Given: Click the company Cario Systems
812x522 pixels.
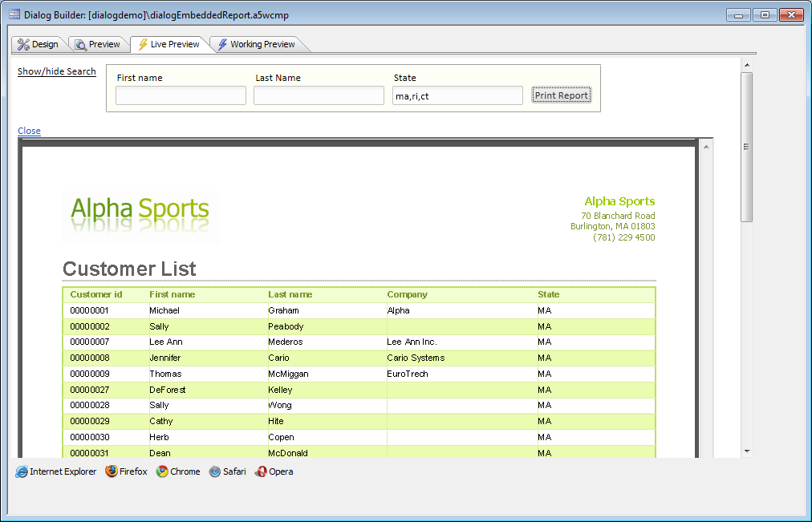Looking at the screenshot, I should (416, 358).
